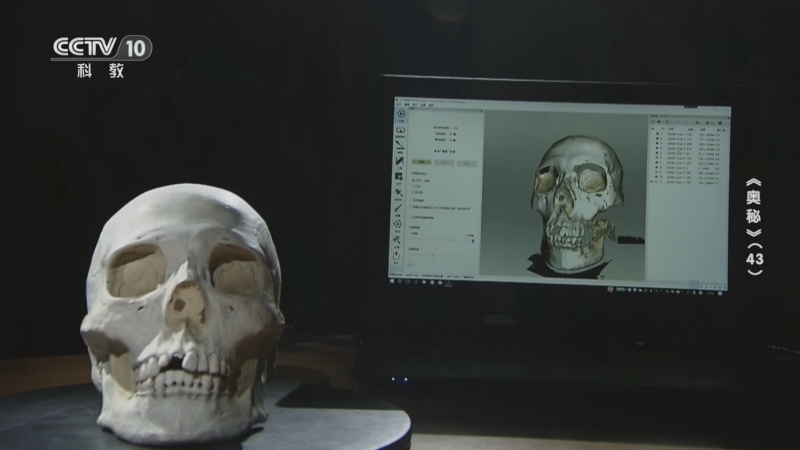Toggle the first checkbox below the radio options
This screenshot has height=450, width=800.
[411, 200]
